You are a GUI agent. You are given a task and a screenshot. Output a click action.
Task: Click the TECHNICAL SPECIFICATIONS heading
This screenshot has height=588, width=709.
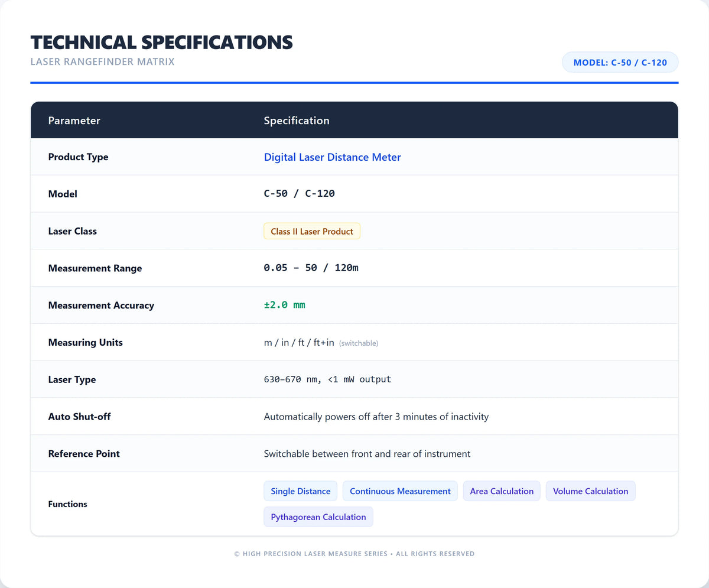pos(162,42)
